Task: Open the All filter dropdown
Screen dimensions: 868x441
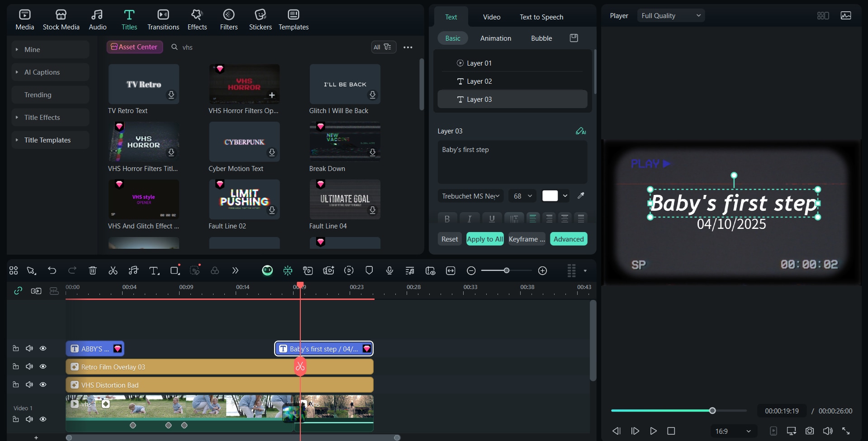Action: [x=384, y=47]
